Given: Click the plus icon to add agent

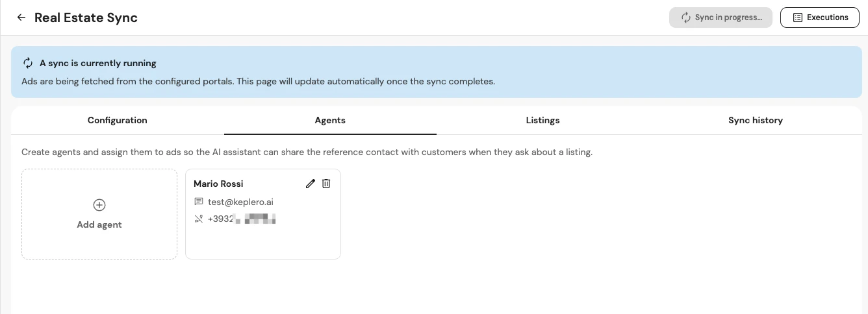Looking at the screenshot, I should click(x=99, y=205).
